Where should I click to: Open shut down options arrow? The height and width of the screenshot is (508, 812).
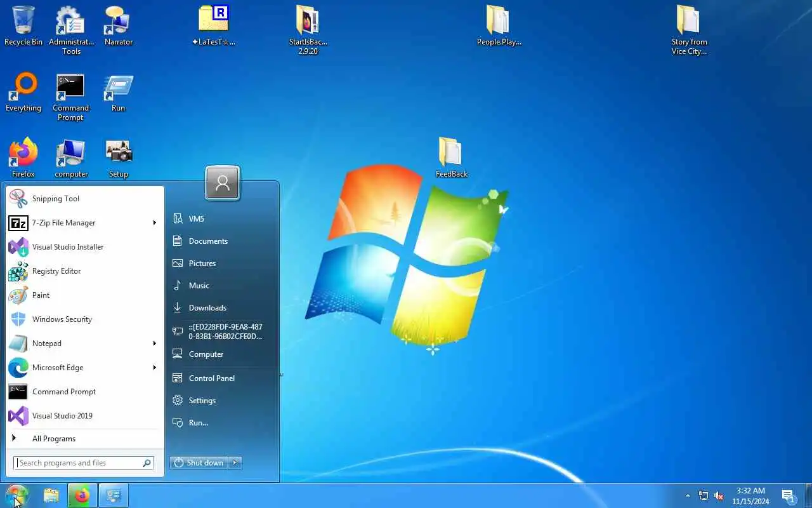pos(235,463)
